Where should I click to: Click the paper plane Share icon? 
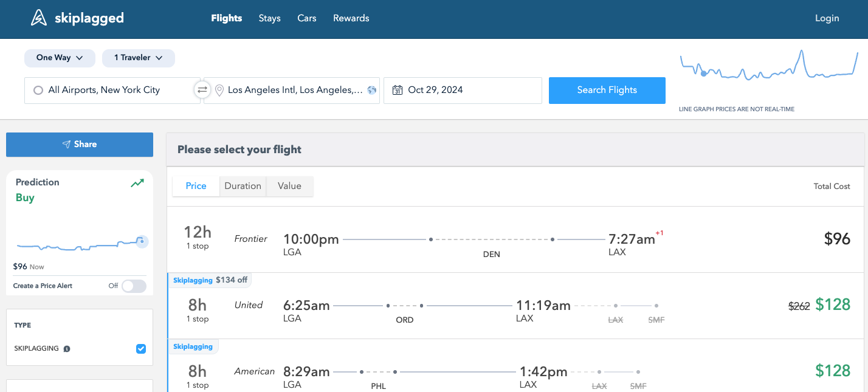click(66, 145)
